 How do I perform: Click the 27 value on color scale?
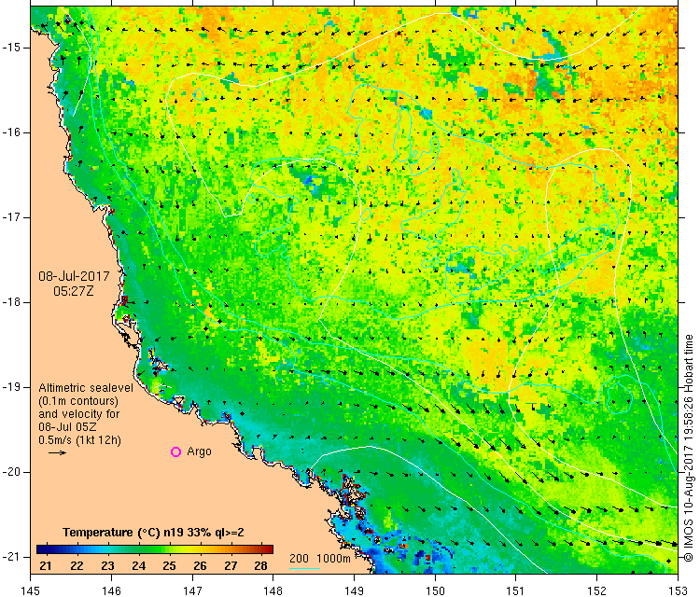(231, 566)
